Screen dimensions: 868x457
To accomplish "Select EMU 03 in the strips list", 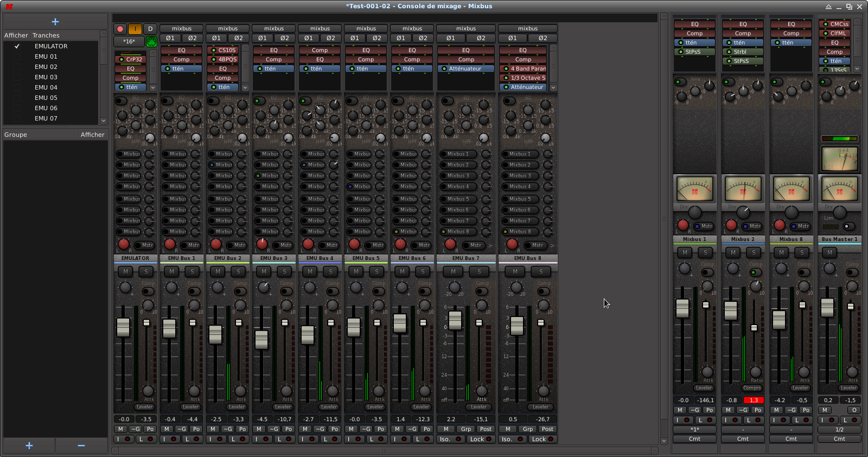I will (46, 77).
